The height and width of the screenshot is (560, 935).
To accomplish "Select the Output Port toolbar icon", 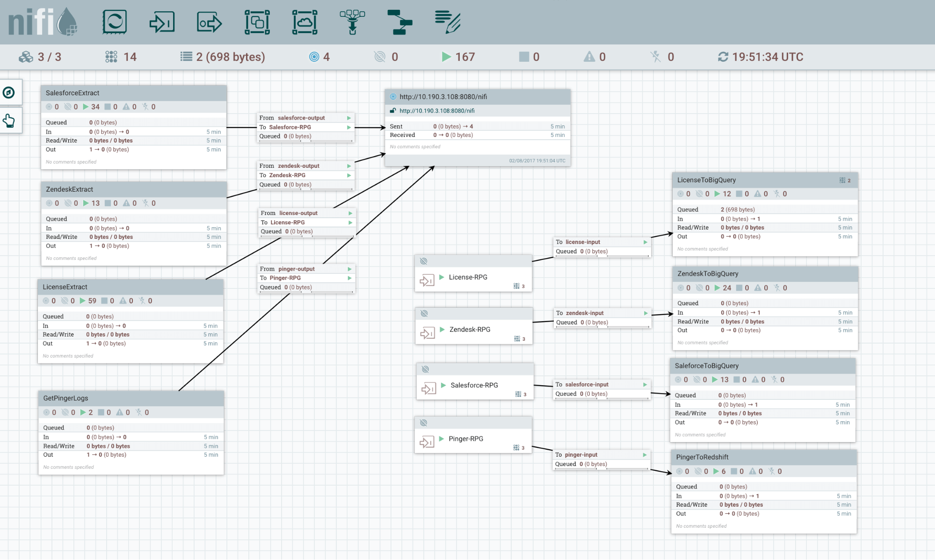I will (x=210, y=22).
